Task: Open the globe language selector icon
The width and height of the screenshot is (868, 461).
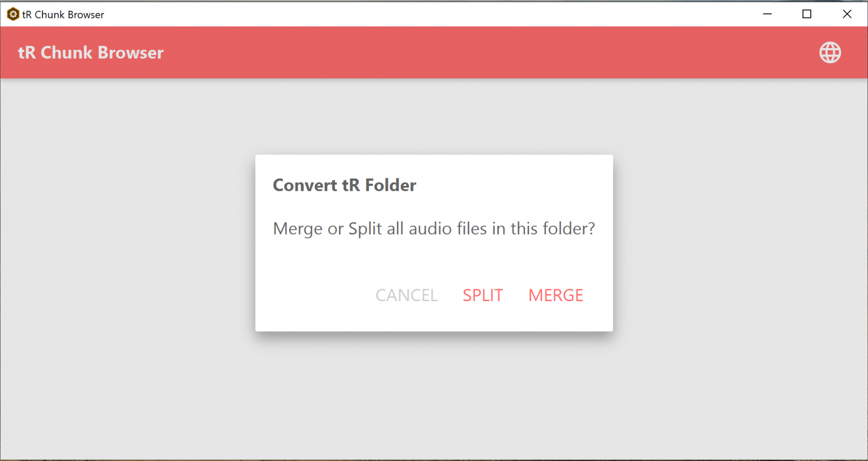Action: click(x=830, y=53)
